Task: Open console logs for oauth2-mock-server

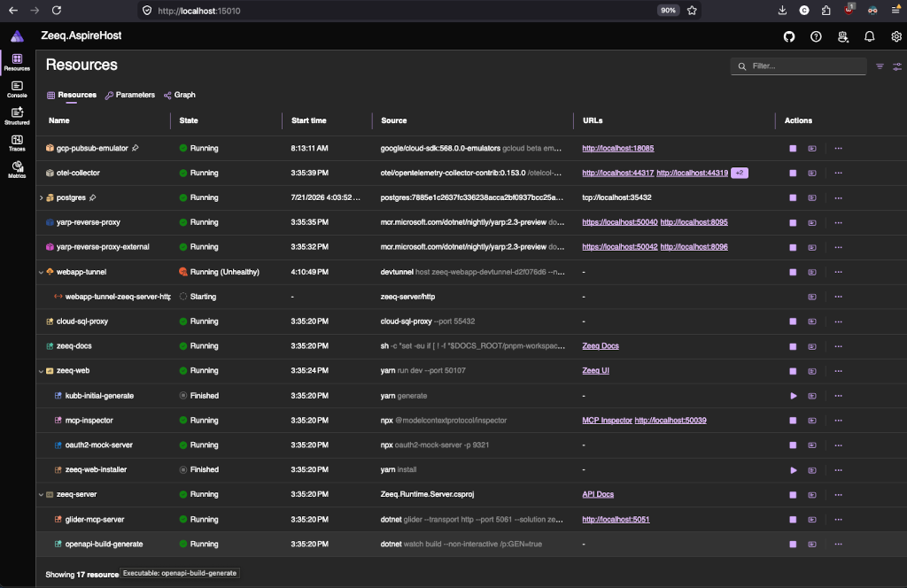Action: pyautogui.click(x=812, y=445)
